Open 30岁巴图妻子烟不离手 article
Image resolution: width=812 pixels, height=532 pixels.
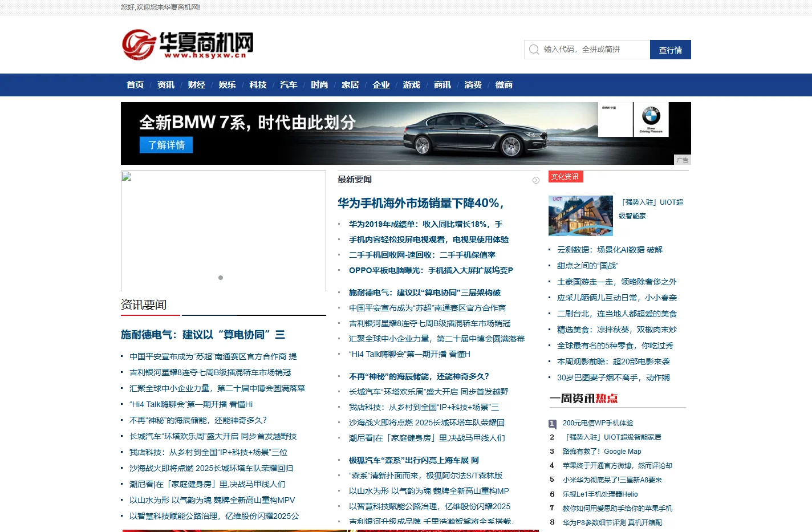614,377
